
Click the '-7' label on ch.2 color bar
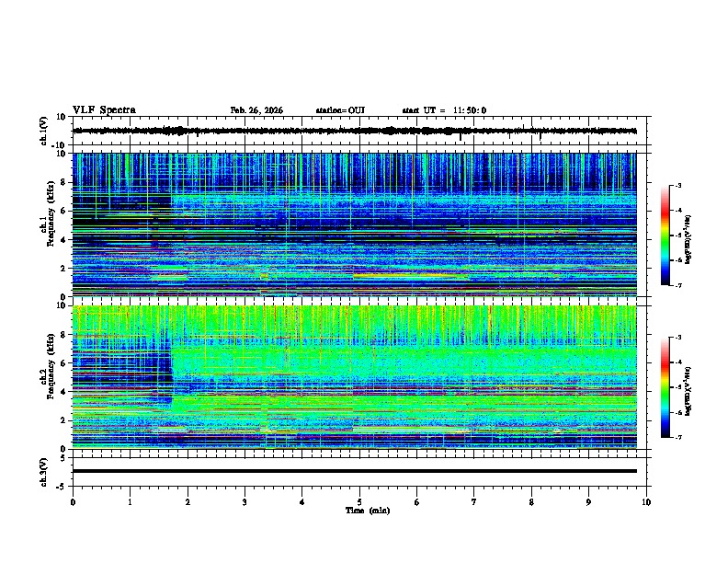[x=677, y=437]
